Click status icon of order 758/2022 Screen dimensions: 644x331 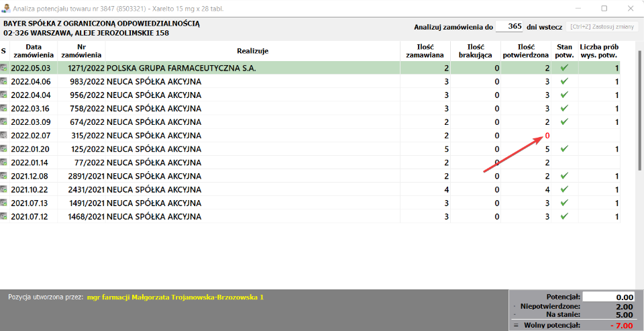(x=4, y=109)
